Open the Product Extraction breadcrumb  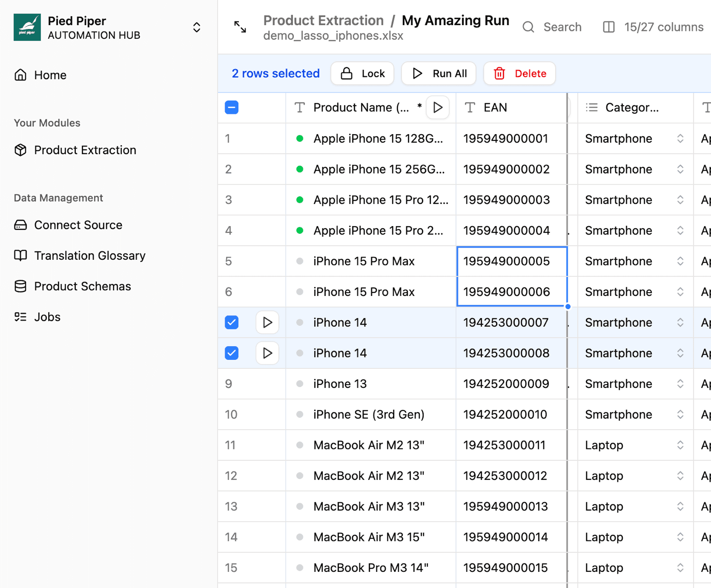[323, 20]
